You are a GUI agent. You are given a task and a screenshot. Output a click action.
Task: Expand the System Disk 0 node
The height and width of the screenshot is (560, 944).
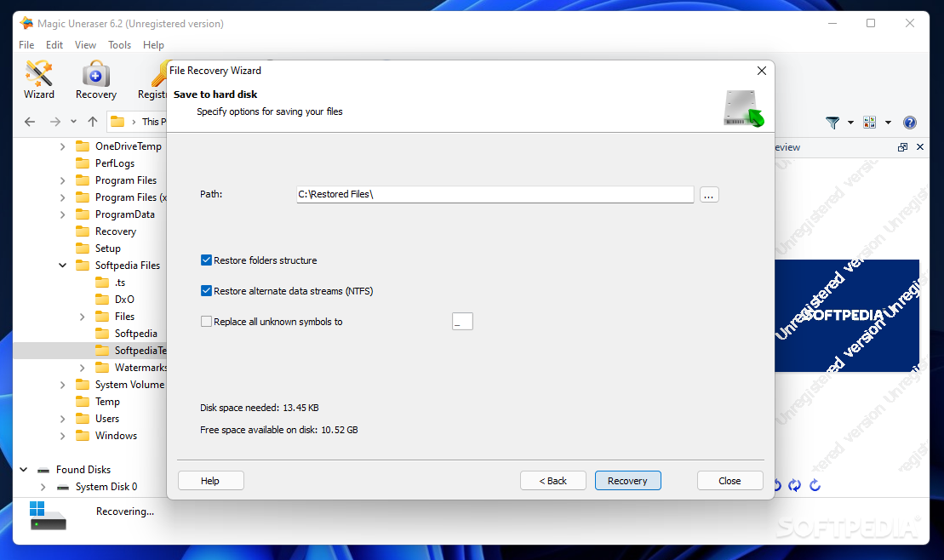(43, 487)
